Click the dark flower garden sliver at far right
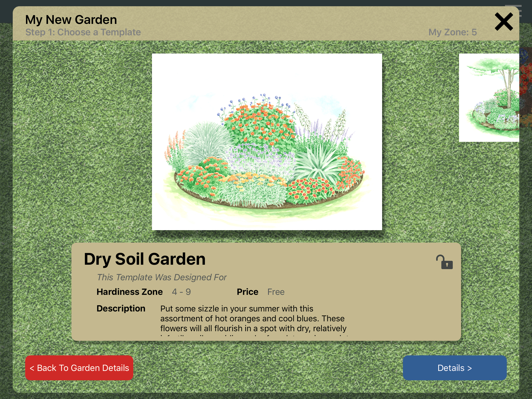Viewport: 532px width, 399px height. pos(526,87)
